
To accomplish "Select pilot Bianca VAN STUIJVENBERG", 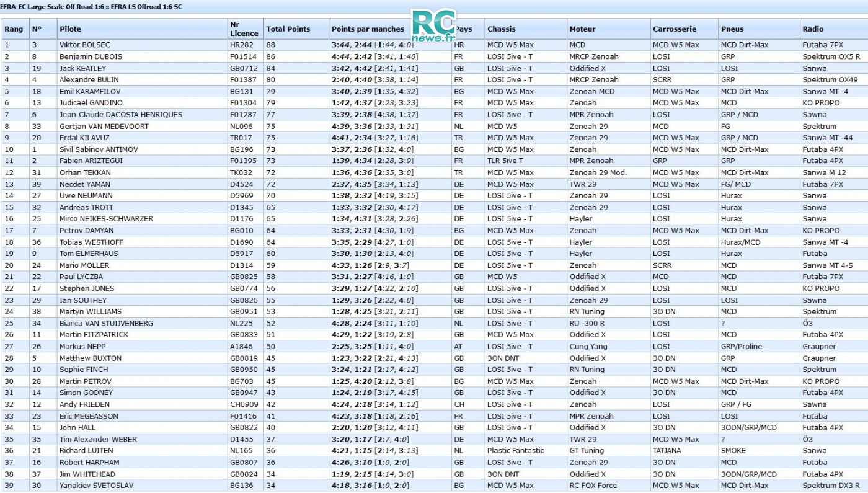I will tap(106, 323).
